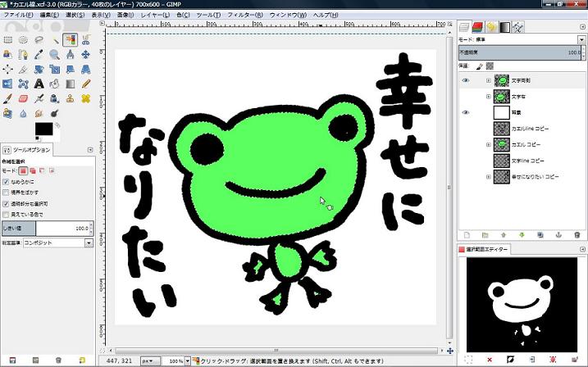The height and width of the screenshot is (367, 588).
Task: Select the Scissors Select tool
Action: (x=86, y=39)
